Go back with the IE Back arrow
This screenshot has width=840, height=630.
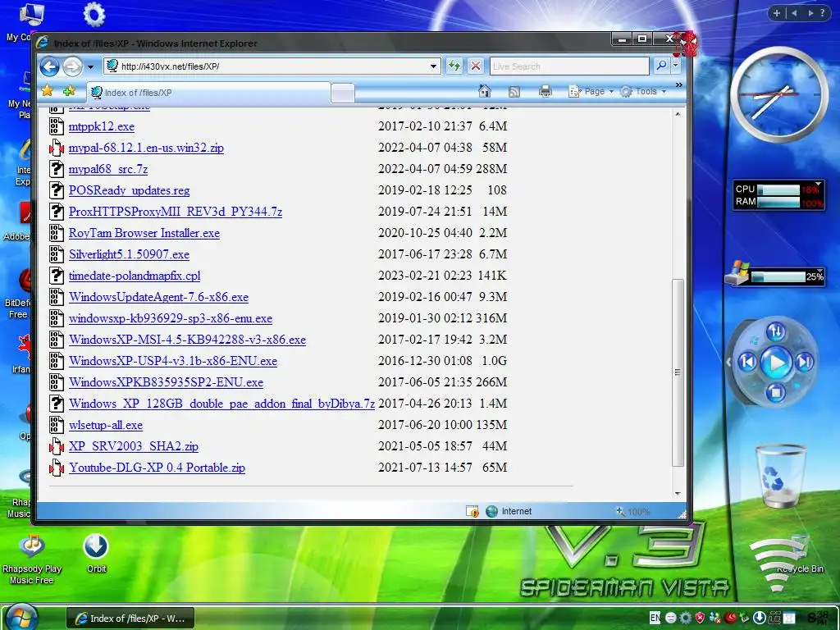(x=49, y=66)
